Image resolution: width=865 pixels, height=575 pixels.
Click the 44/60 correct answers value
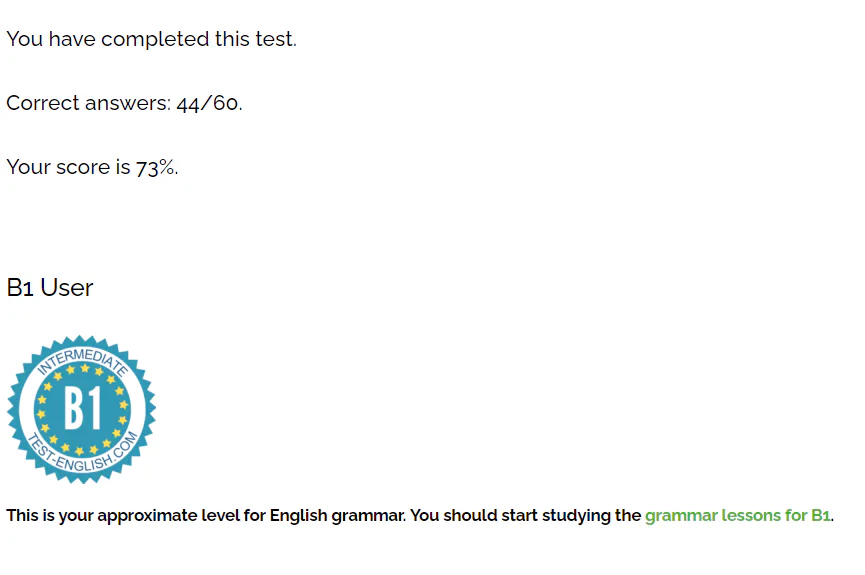click(x=207, y=103)
